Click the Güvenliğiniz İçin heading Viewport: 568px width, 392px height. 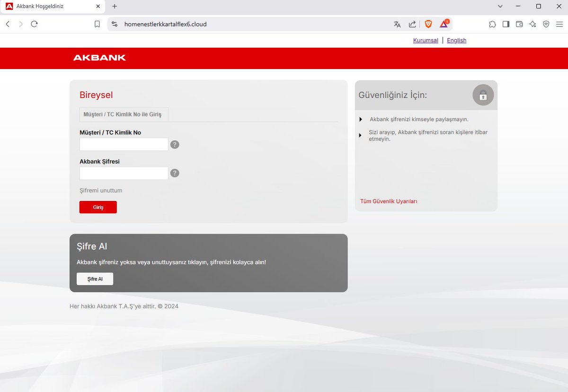(393, 95)
